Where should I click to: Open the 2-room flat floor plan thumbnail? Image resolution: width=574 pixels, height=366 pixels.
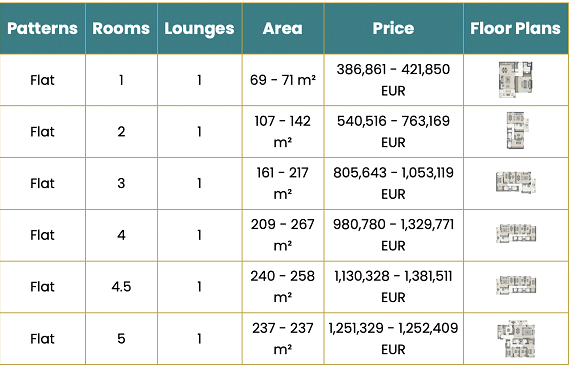coord(517,131)
